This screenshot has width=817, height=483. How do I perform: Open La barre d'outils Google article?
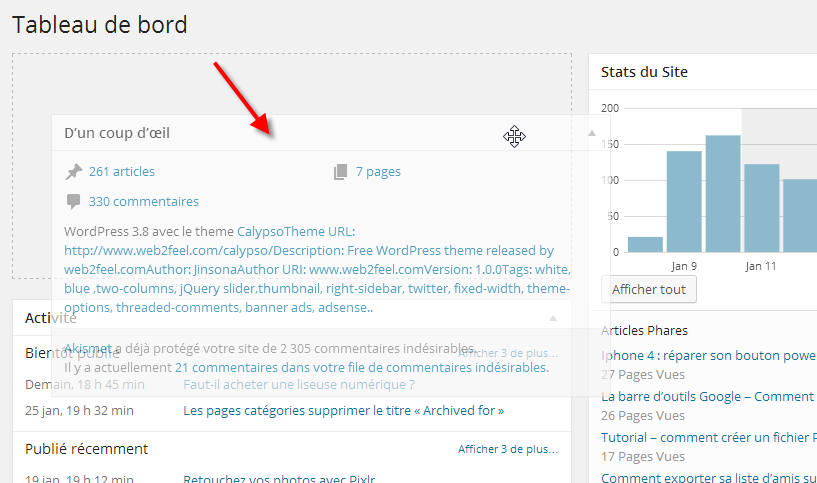pos(708,396)
